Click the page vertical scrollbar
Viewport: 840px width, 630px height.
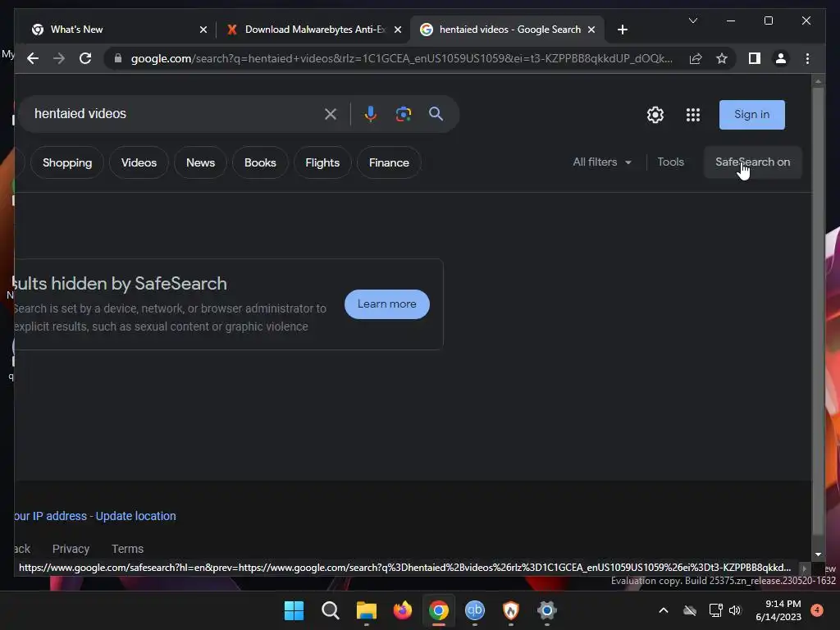coord(818,311)
